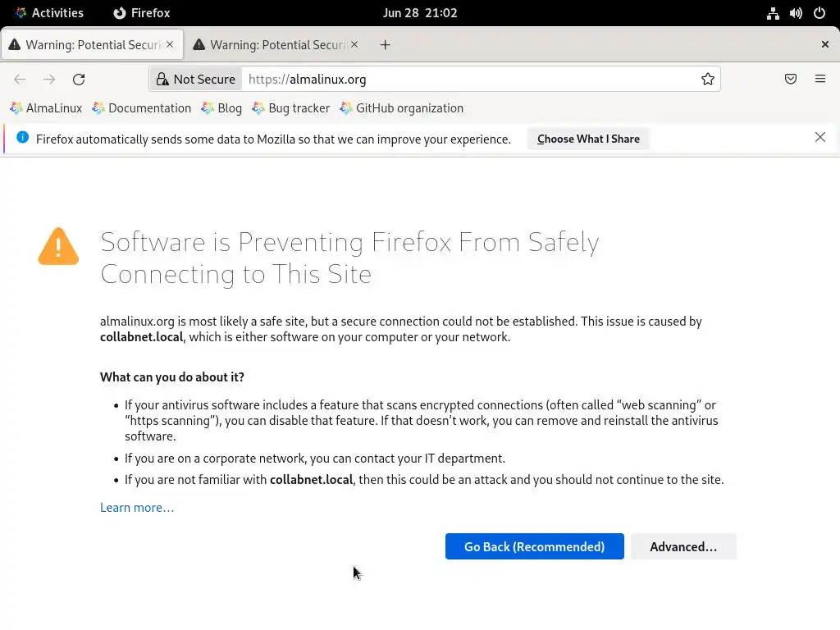This screenshot has height=630, width=840.
Task: Click the Not Secure lock icon
Action: [x=162, y=80]
